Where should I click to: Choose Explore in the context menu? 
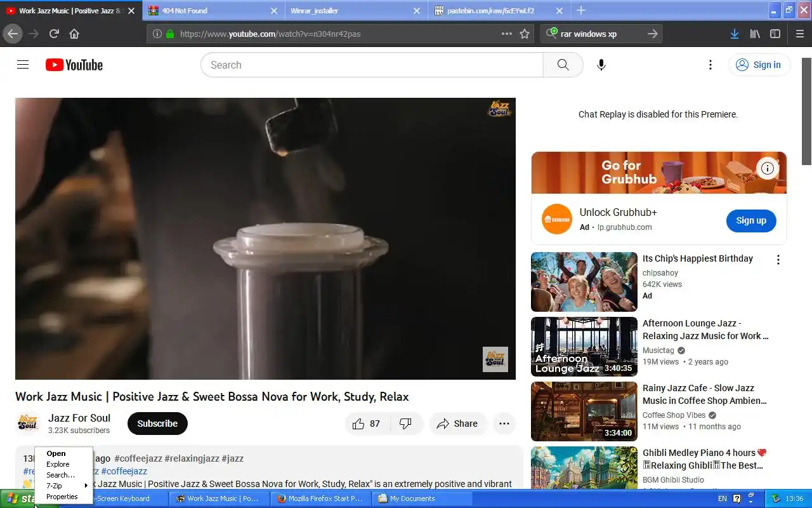point(63,464)
